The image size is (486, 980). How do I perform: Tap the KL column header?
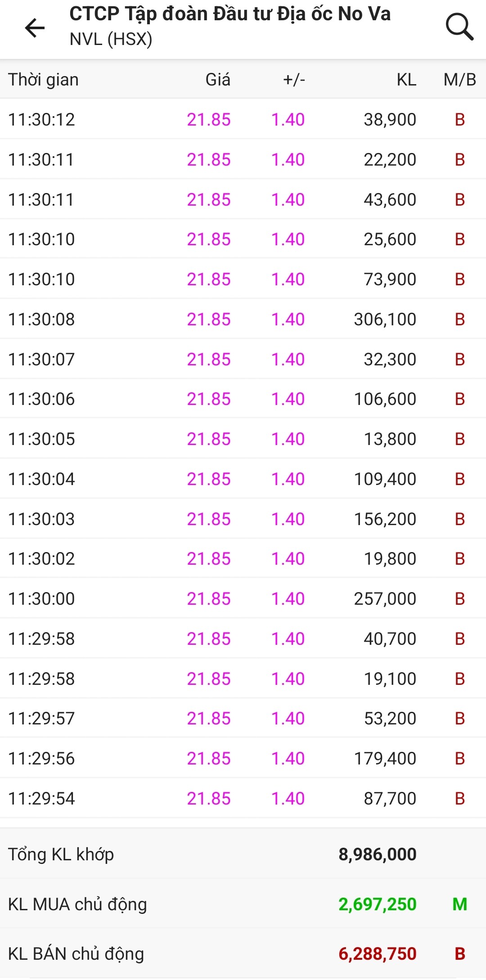coord(406,80)
